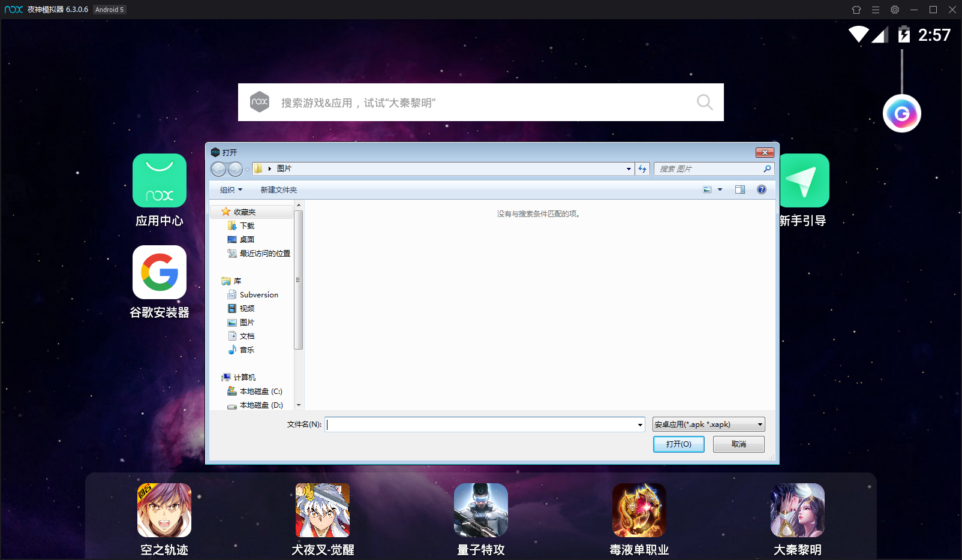
Task: Launch the 大秦黎明 game
Action: [x=797, y=510]
